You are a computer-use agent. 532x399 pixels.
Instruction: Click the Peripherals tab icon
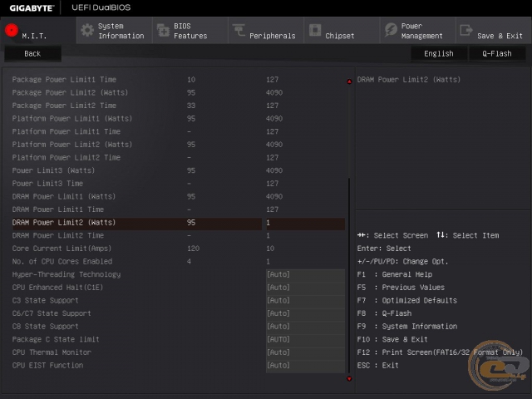(239, 30)
